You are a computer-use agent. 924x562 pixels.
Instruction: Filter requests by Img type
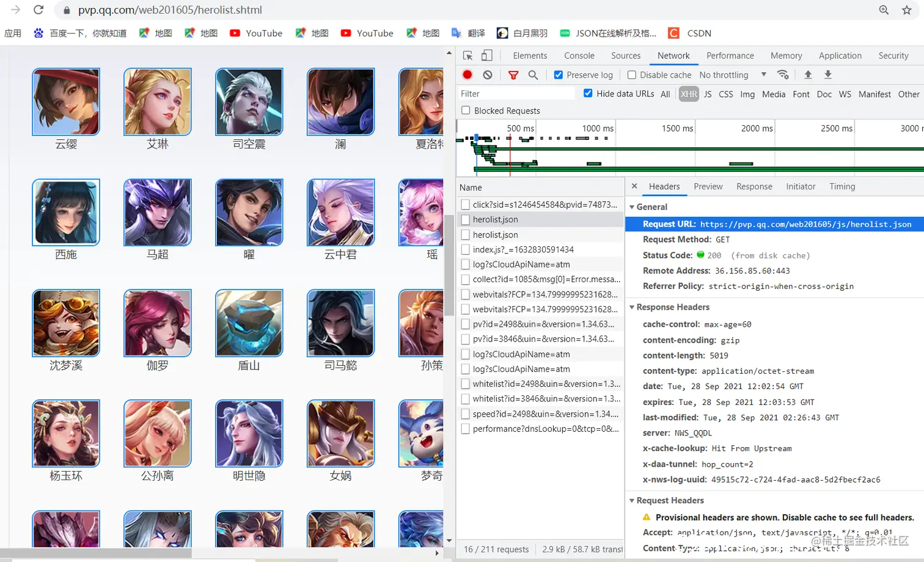coord(747,94)
